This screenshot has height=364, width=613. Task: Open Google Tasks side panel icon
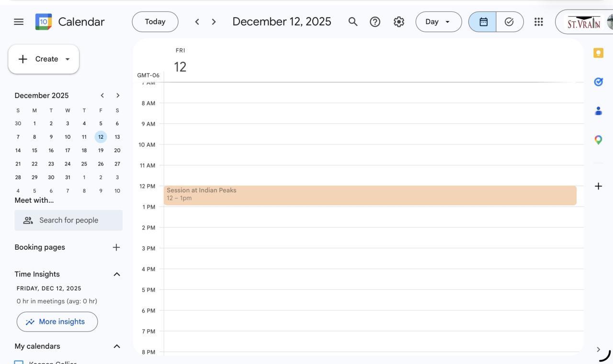[x=598, y=82]
